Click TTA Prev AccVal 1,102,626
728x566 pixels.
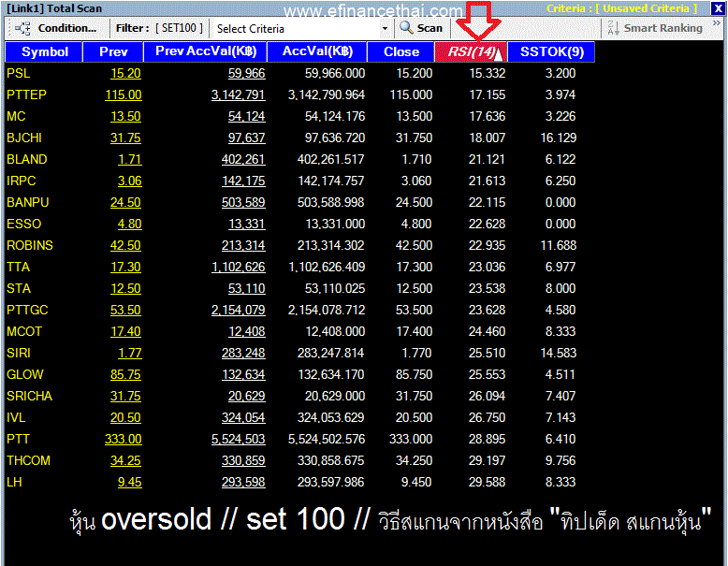[239, 267]
